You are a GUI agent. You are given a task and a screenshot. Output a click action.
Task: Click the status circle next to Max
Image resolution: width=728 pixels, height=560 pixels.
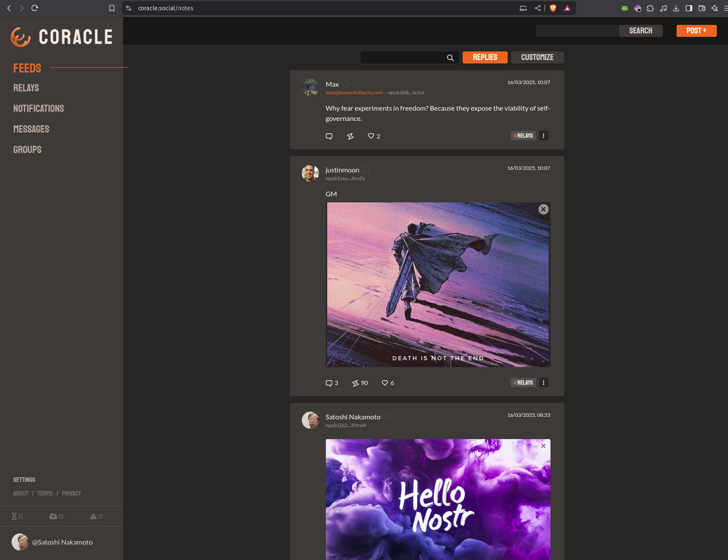(x=346, y=84)
